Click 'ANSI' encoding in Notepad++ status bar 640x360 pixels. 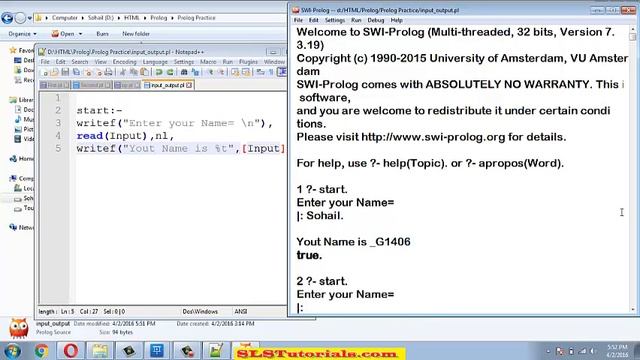[x=241, y=311]
